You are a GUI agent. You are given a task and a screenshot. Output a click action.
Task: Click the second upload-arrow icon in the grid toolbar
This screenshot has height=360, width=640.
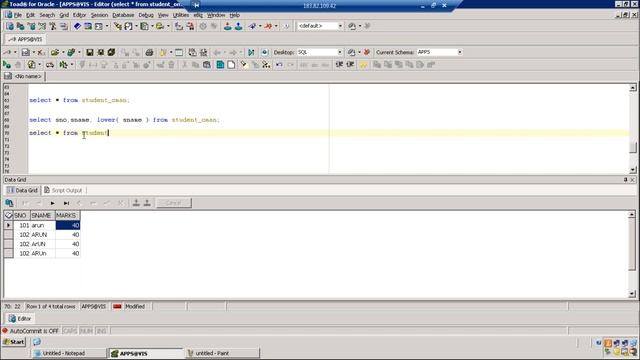(x=147, y=203)
